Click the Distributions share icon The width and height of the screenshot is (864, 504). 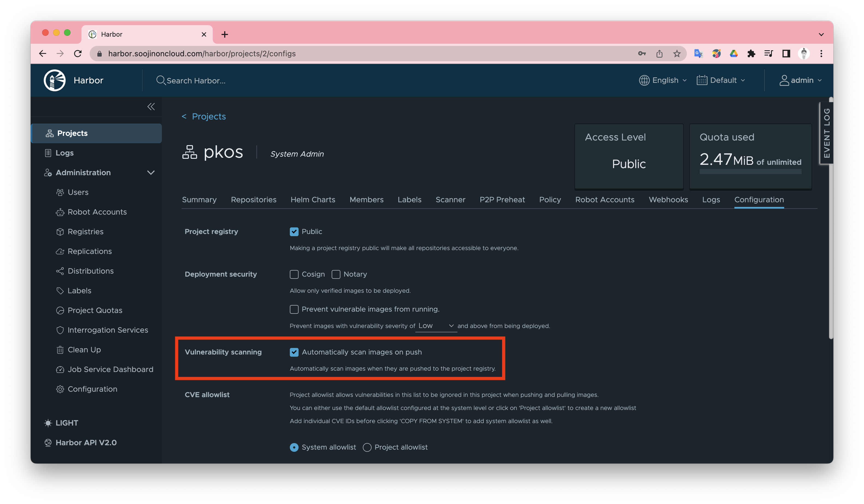(60, 271)
